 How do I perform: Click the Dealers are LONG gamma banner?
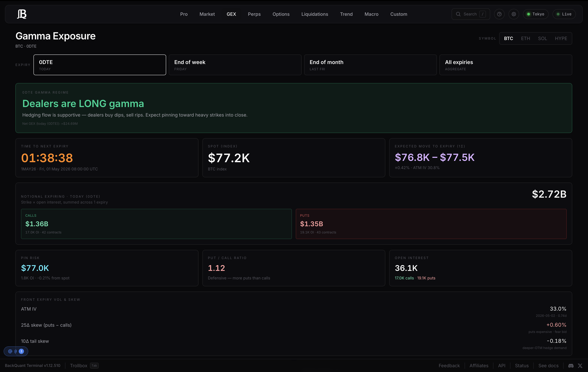[x=294, y=108]
